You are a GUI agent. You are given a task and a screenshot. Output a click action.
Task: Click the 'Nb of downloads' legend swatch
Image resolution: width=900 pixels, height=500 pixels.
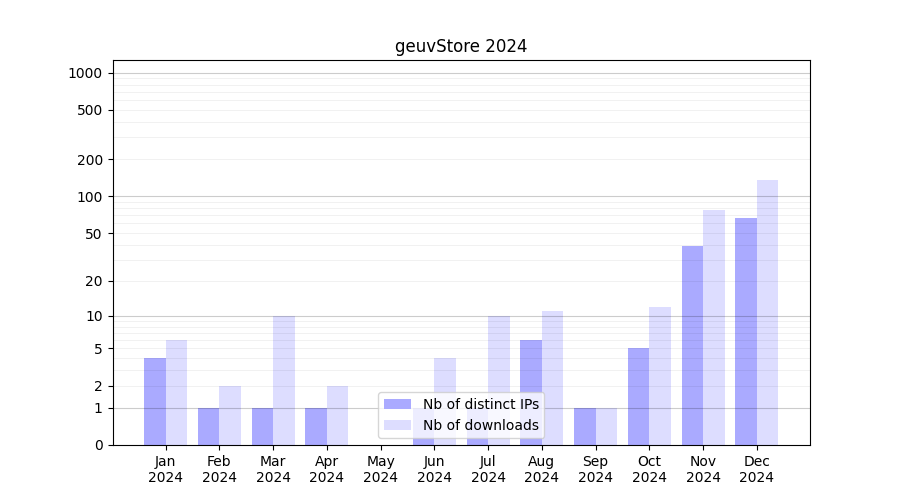tap(397, 425)
